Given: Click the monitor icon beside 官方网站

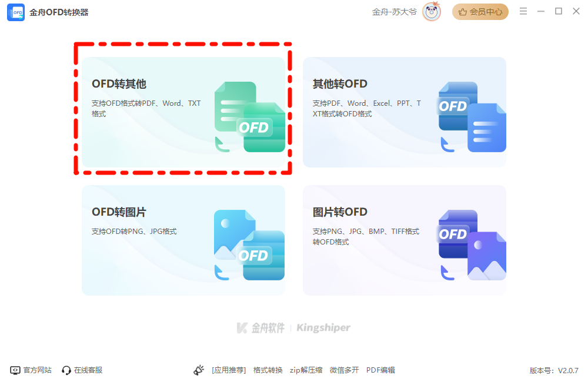Looking at the screenshot, I should point(15,370).
